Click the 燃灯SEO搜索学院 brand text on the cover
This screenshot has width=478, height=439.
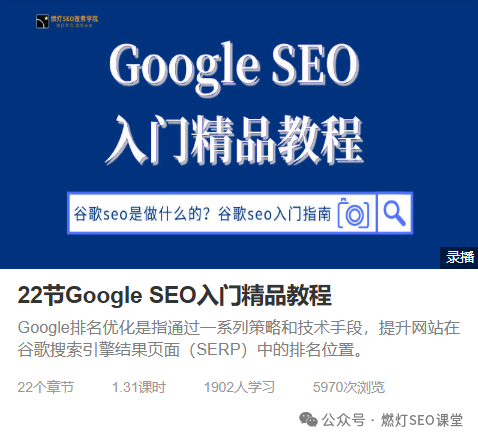coord(74,19)
